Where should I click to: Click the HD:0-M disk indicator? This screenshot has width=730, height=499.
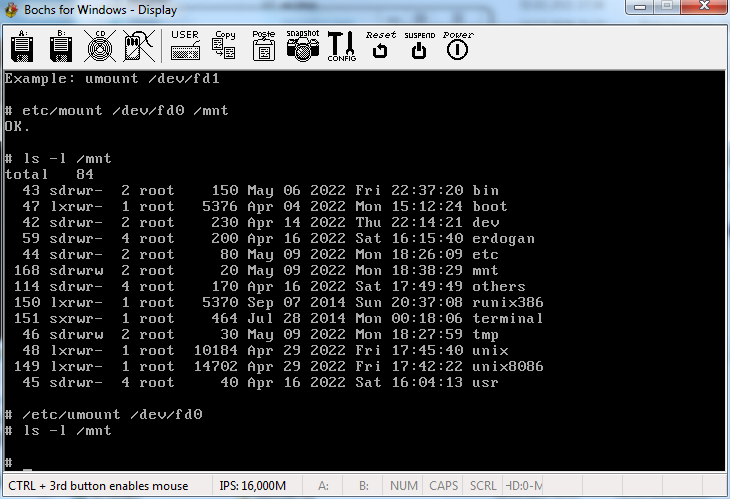(x=524, y=487)
